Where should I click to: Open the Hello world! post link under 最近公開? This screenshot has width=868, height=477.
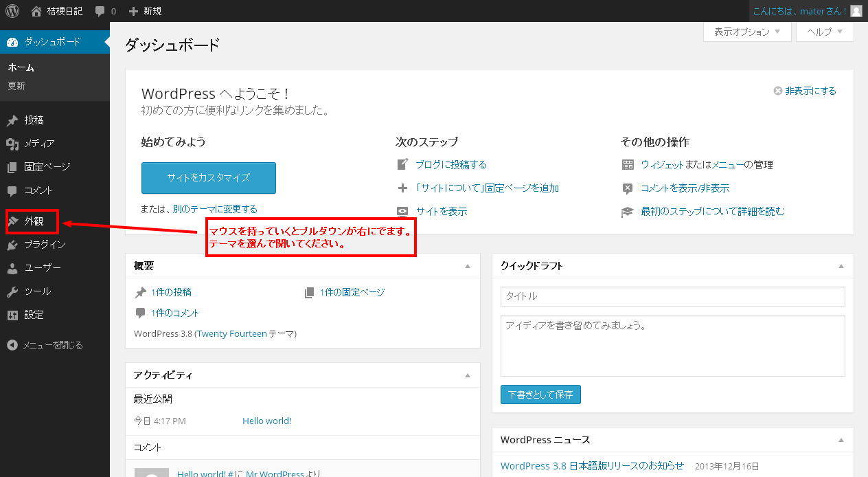267,421
